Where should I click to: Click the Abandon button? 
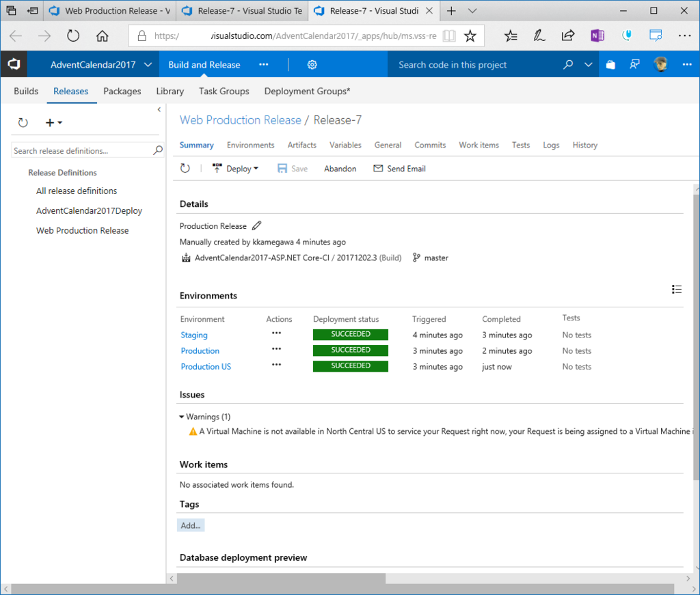point(340,169)
